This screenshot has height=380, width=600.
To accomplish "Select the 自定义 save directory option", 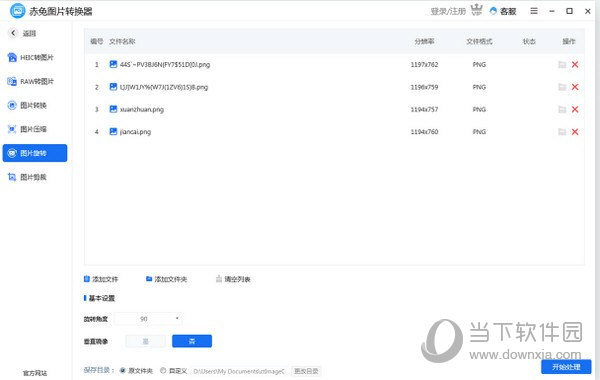I will coord(174,370).
